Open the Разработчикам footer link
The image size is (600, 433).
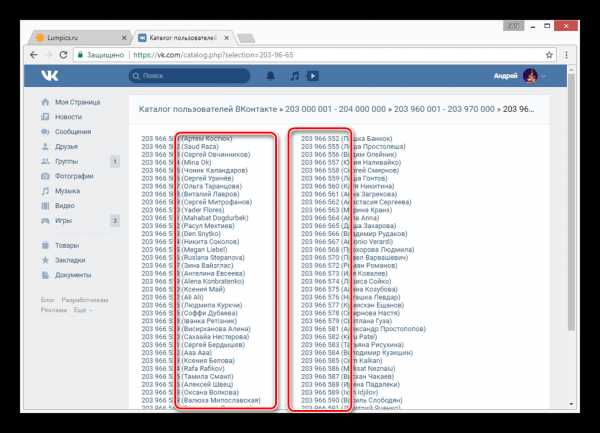pos(85,300)
